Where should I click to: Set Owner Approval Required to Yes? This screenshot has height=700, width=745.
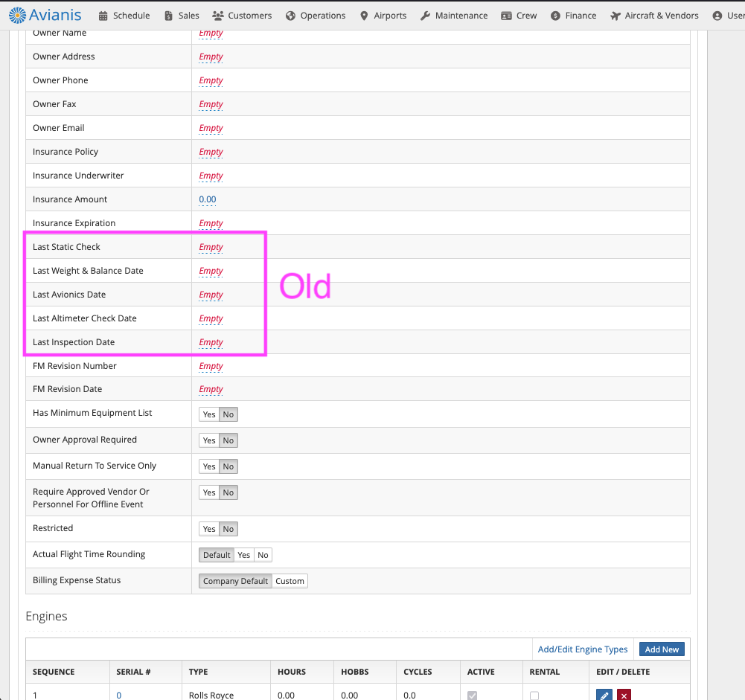209,440
